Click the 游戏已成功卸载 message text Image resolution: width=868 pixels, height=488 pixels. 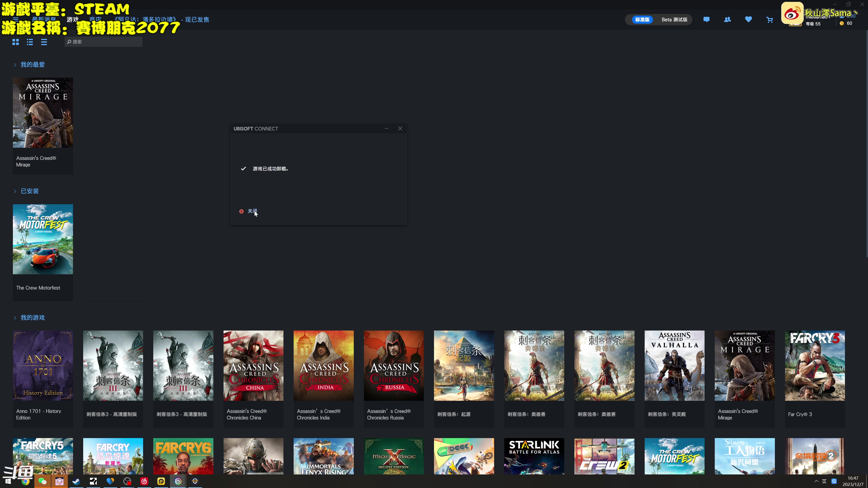271,169
